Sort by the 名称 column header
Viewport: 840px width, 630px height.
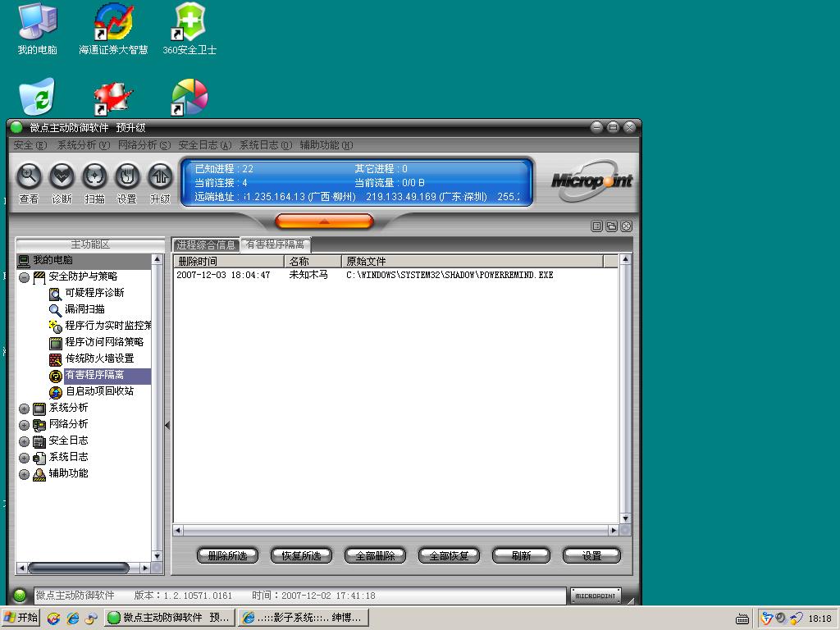click(313, 262)
